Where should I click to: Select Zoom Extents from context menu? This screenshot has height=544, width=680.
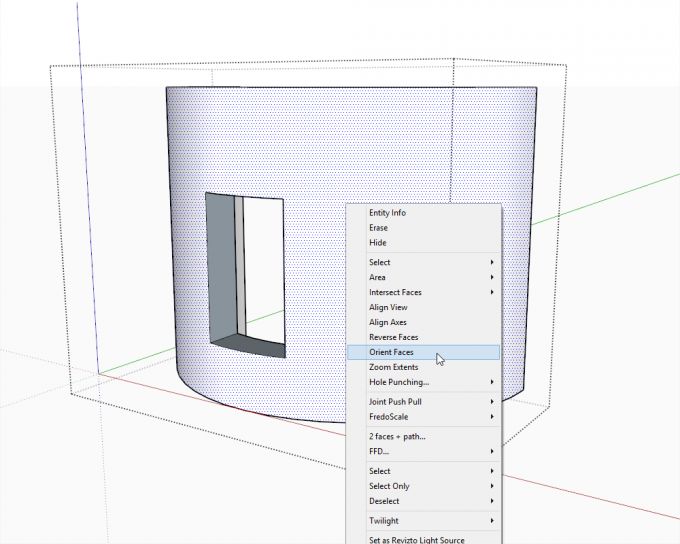(x=393, y=367)
